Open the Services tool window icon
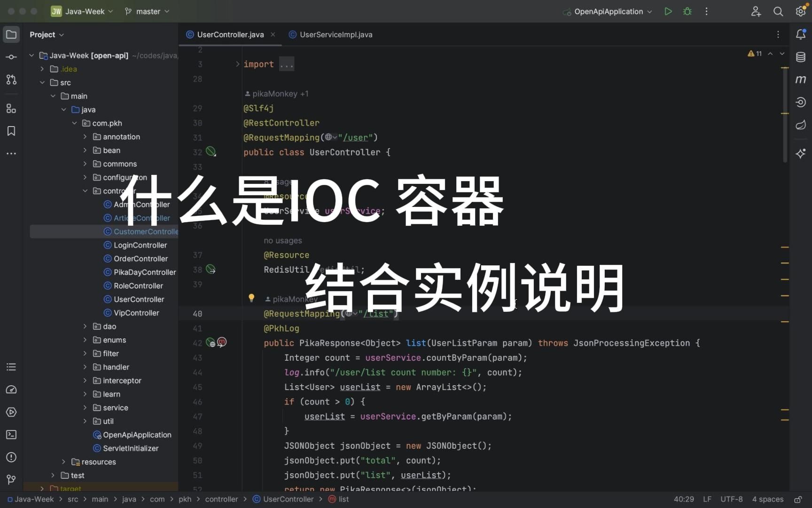 click(11, 412)
